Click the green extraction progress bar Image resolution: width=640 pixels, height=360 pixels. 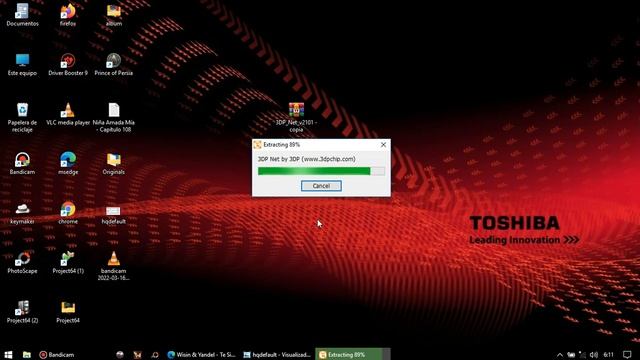pyautogui.click(x=321, y=171)
